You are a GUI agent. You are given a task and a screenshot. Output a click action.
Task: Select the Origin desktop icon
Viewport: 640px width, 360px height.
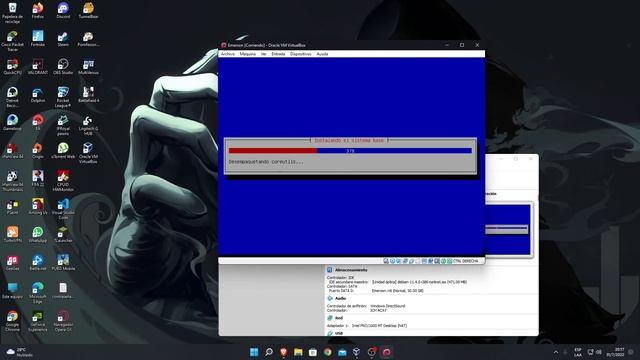pyautogui.click(x=38, y=151)
